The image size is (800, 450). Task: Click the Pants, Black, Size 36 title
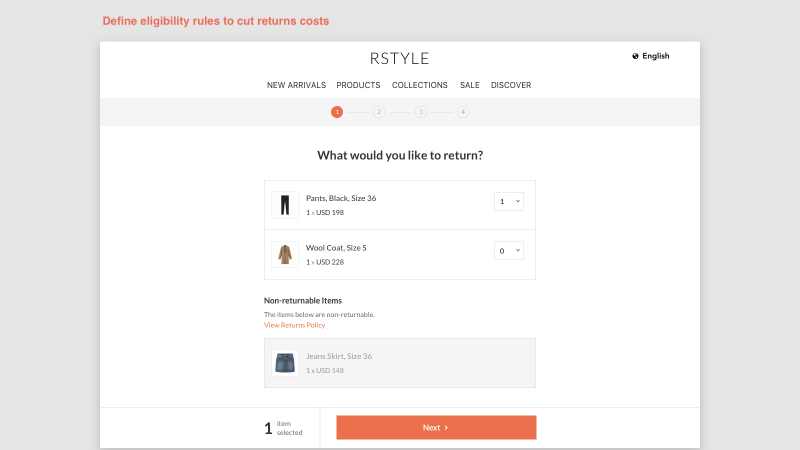[x=341, y=198]
